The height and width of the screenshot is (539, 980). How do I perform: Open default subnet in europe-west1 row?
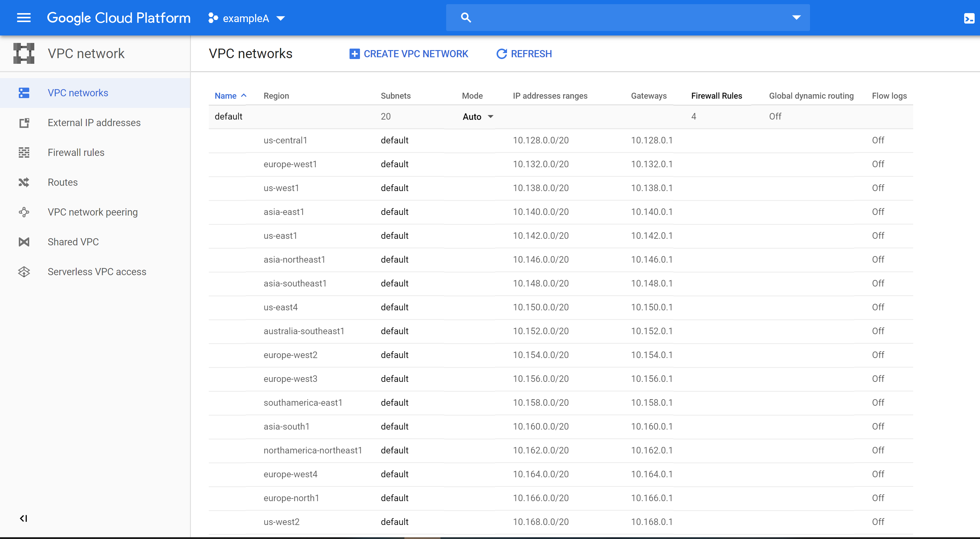click(395, 164)
